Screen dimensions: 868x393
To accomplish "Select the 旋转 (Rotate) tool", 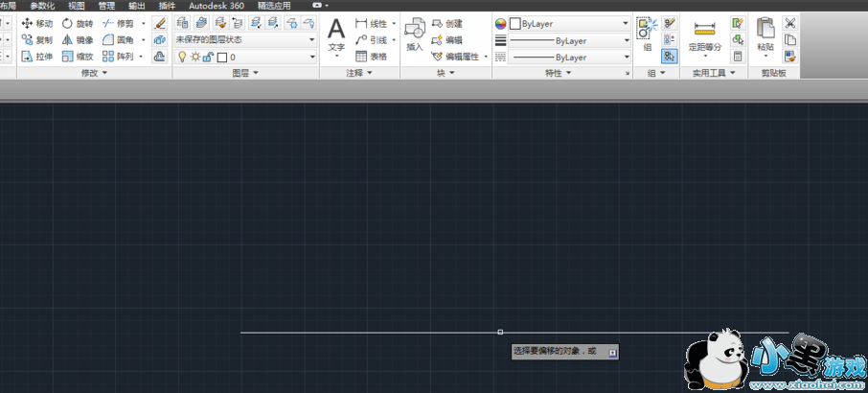I will (78, 23).
